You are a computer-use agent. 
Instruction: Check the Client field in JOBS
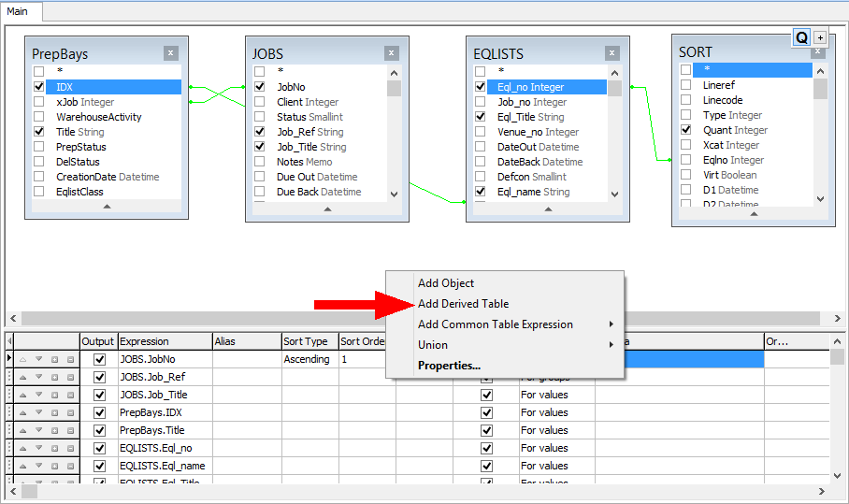[260, 102]
